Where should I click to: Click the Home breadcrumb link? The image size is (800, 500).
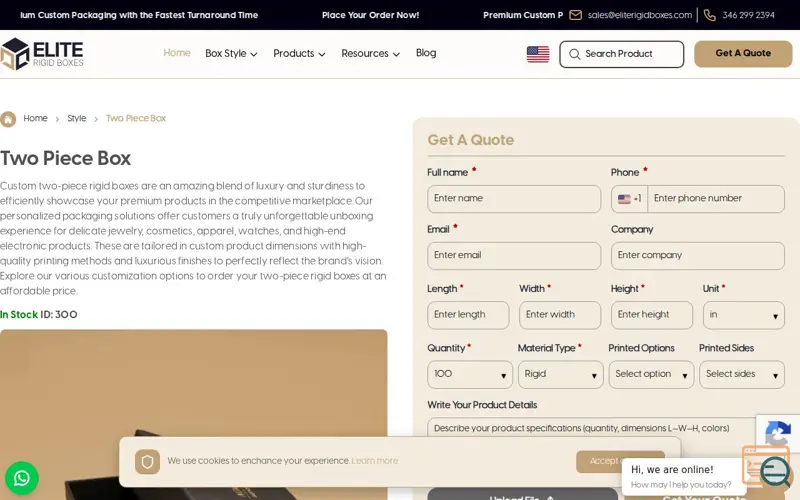(x=35, y=118)
